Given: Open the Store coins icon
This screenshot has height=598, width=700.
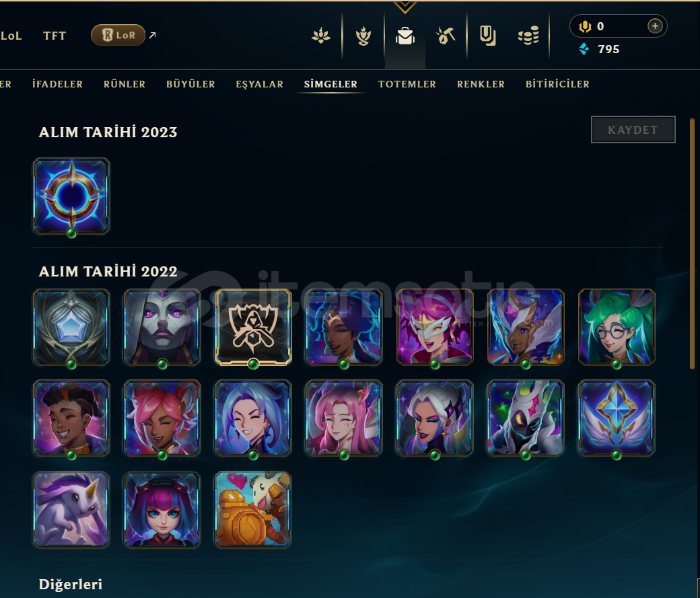Looking at the screenshot, I should pos(528,36).
